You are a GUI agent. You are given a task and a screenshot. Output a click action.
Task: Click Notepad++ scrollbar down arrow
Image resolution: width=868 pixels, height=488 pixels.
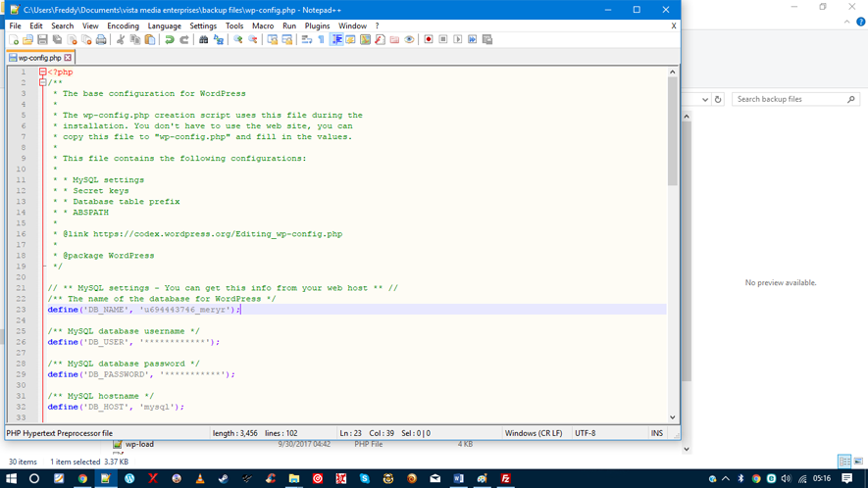(x=673, y=417)
